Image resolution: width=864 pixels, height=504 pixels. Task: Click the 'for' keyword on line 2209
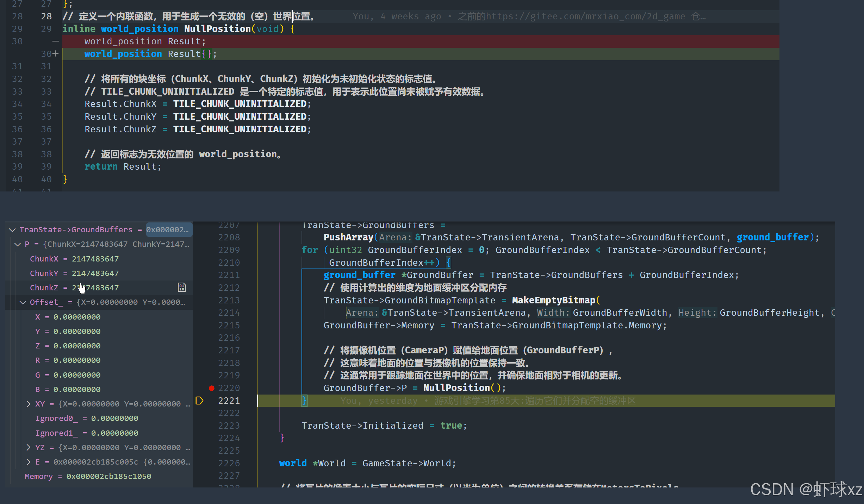[310, 250]
